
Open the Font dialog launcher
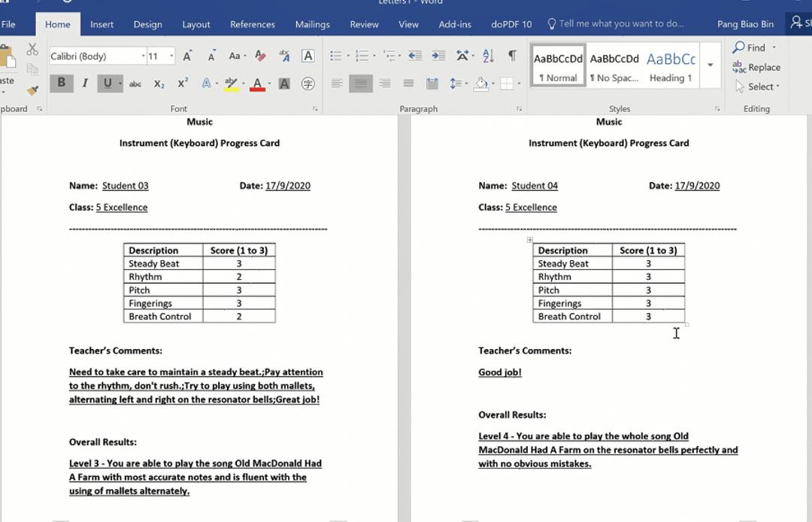tap(315, 109)
